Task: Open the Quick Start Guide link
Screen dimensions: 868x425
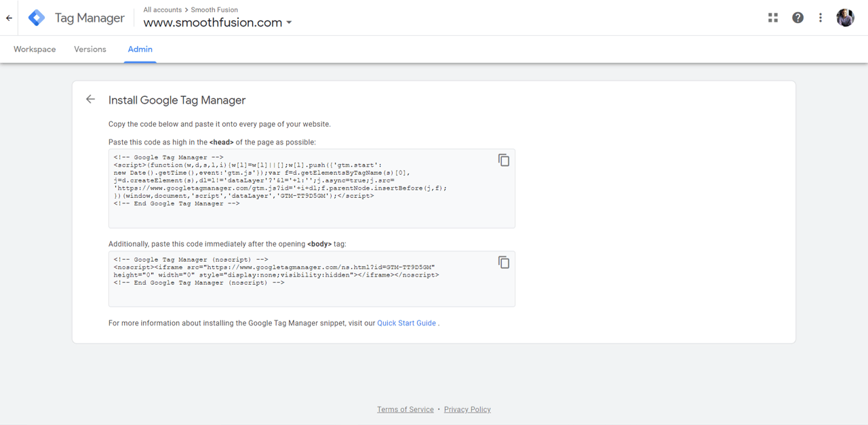Action: [x=406, y=323]
